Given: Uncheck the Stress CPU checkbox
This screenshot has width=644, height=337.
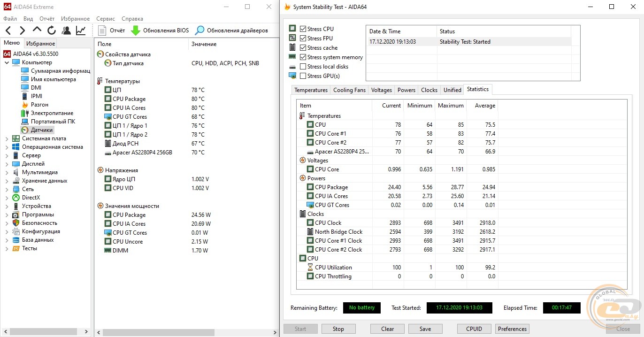Looking at the screenshot, I should (x=303, y=29).
